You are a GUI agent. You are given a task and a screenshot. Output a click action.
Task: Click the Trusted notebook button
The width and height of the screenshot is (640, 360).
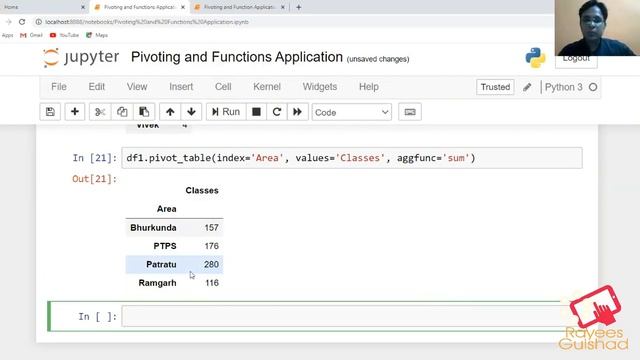pyautogui.click(x=495, y=87)
